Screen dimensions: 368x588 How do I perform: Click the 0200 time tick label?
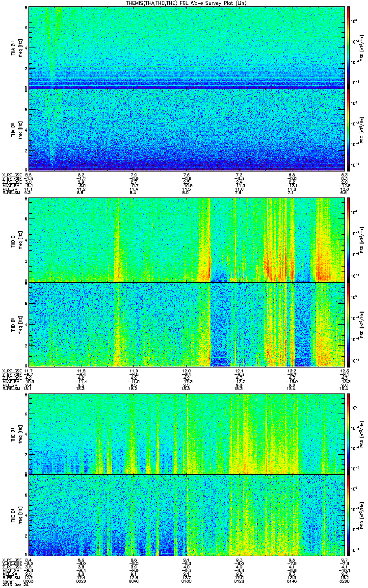343,580
